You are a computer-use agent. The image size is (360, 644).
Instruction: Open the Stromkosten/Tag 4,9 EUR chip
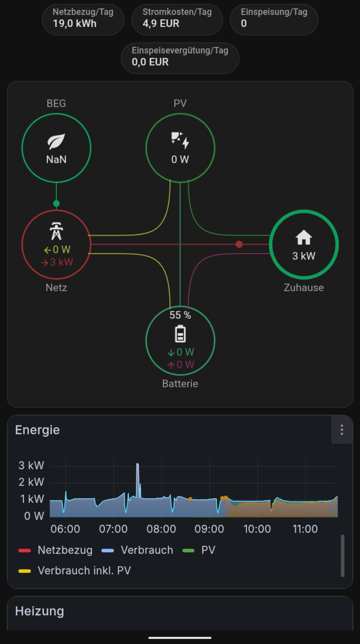(177, 19)
